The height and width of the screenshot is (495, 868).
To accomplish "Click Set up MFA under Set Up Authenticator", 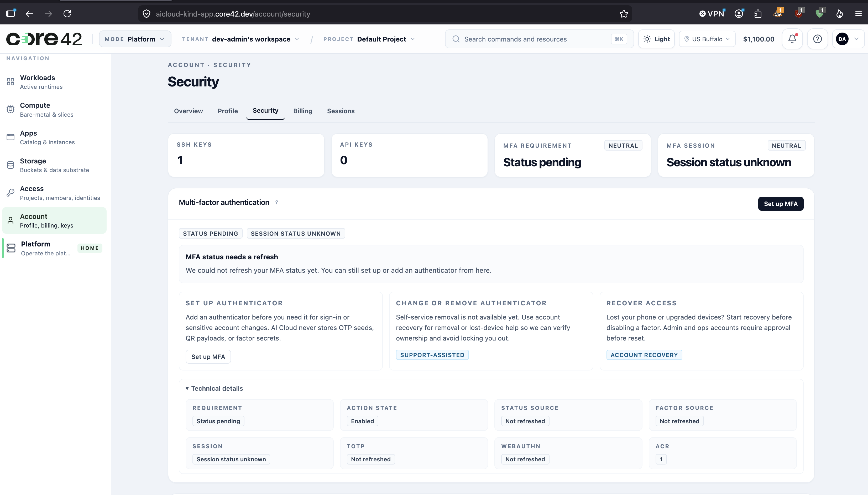I will pos(208,357).
